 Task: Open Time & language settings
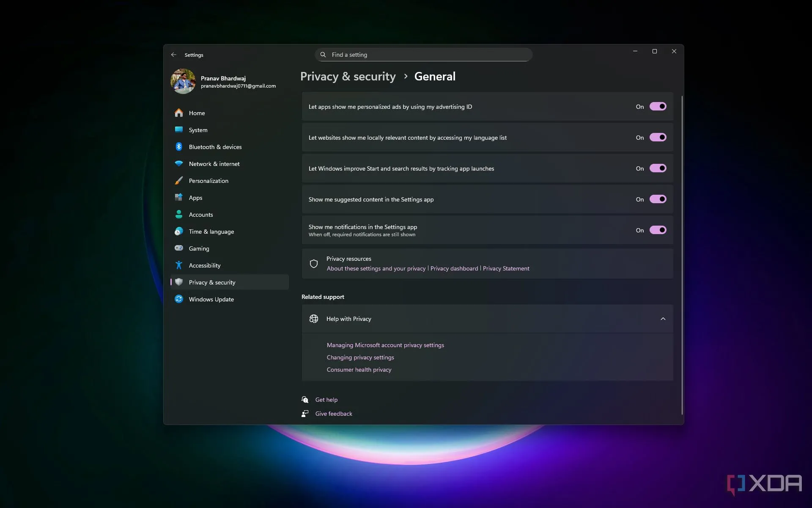(230, 232)
